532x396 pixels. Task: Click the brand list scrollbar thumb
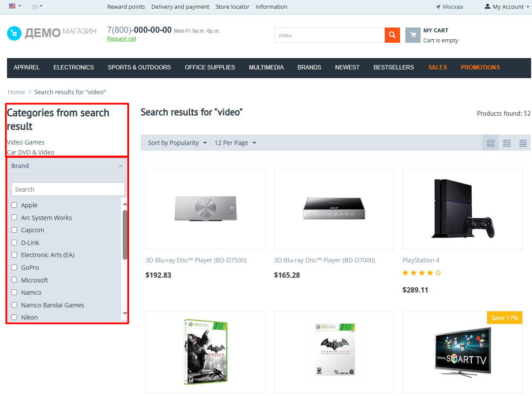click(x=125, y=235)
